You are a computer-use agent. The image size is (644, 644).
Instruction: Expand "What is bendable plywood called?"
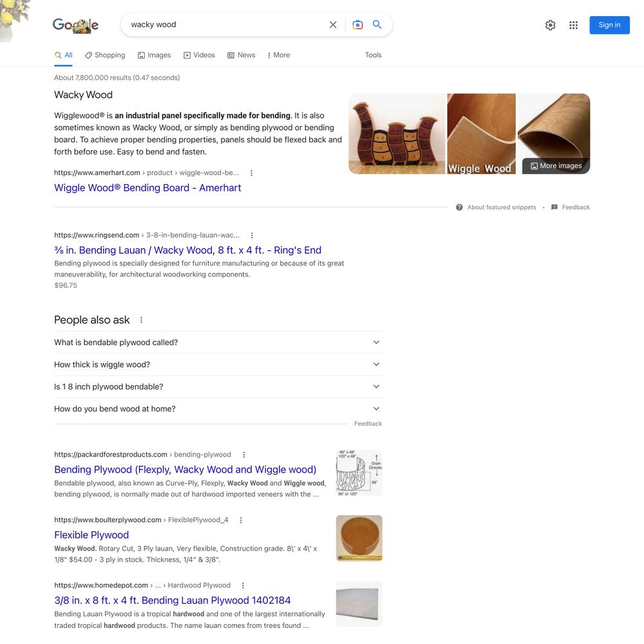(218, 343)
